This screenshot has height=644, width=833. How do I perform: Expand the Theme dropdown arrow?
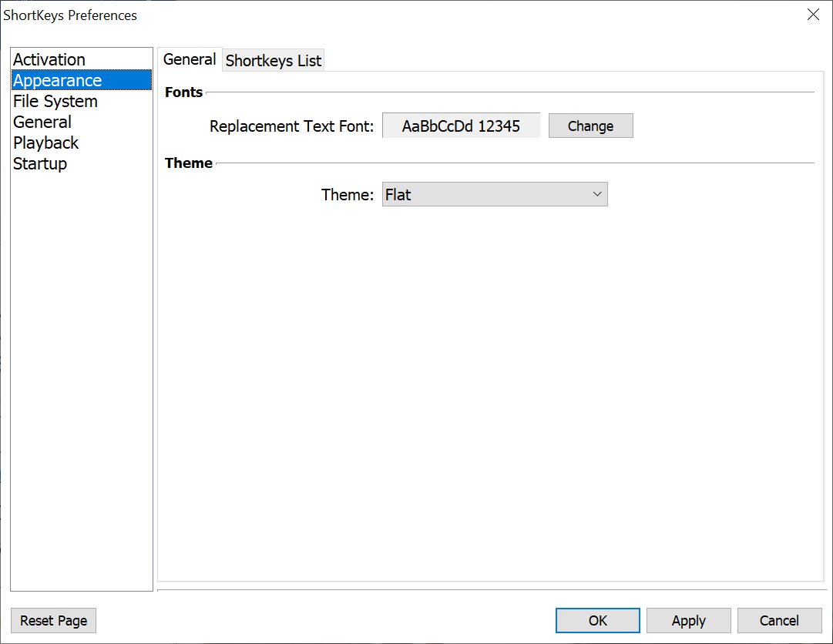coord(597,195)
